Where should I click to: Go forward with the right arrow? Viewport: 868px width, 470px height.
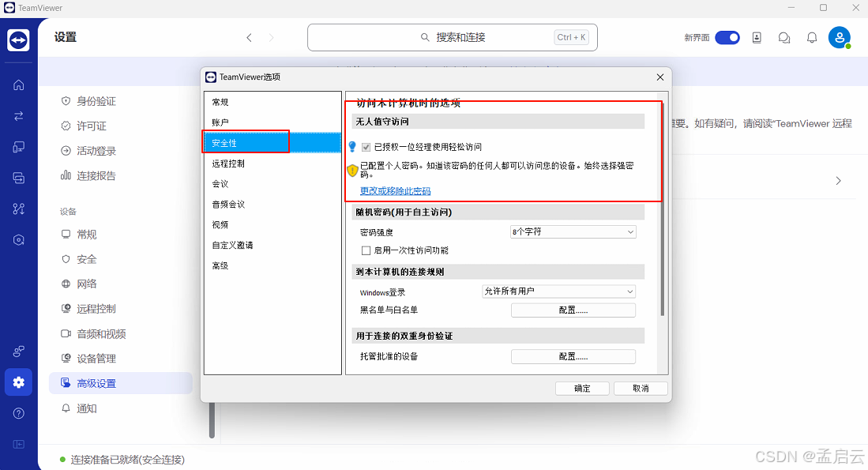(x=271, y=38)
